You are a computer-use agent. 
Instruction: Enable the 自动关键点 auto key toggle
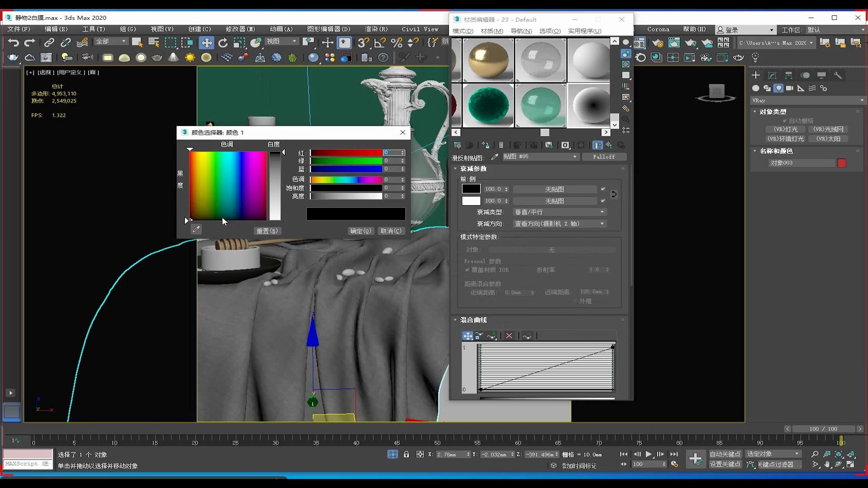[x=725, y=454]
